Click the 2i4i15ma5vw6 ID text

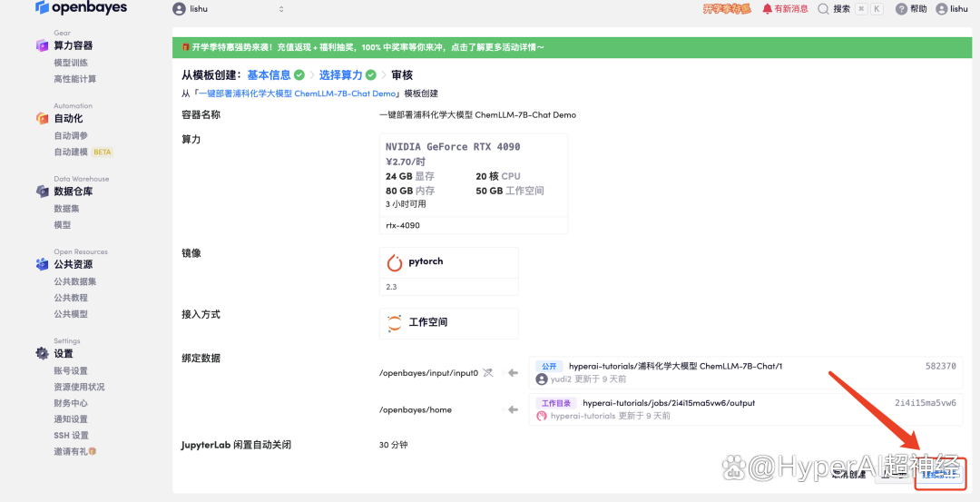click(925, 403)
